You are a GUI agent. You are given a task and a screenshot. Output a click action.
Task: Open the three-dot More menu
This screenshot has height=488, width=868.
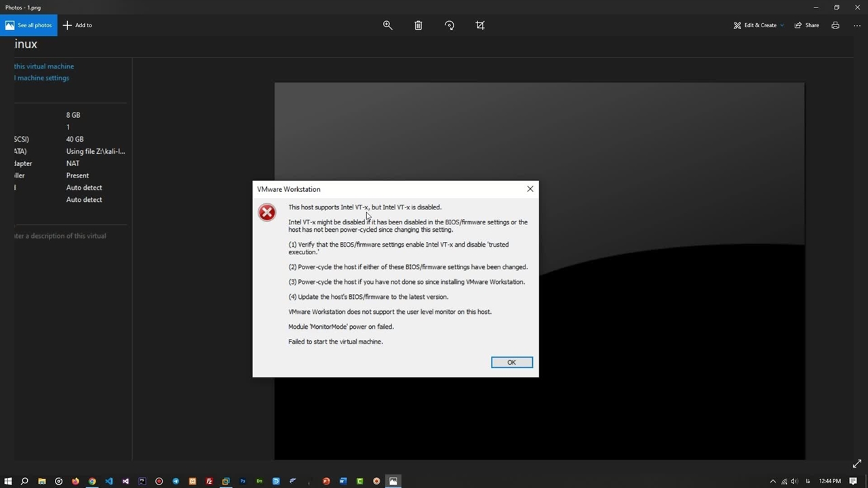[x=856, y=25]
